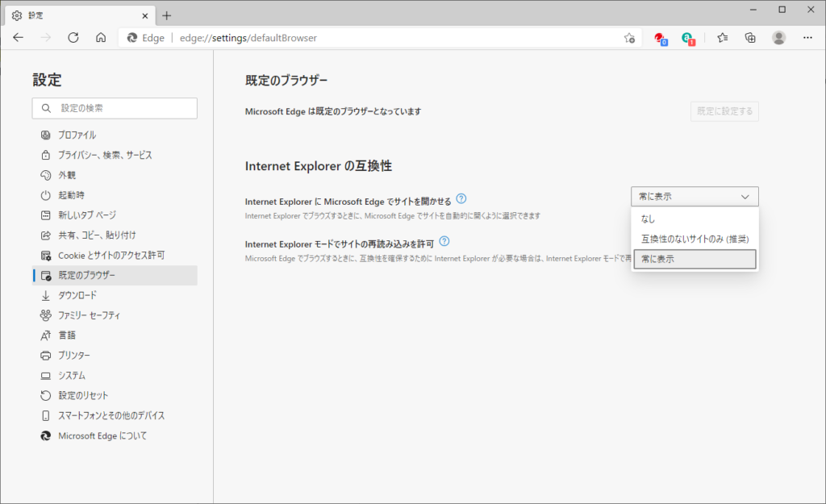This screenshot has width=826, height=504.
Task: Go to ダウンロード settings section
Action: (x=77, y=295)
